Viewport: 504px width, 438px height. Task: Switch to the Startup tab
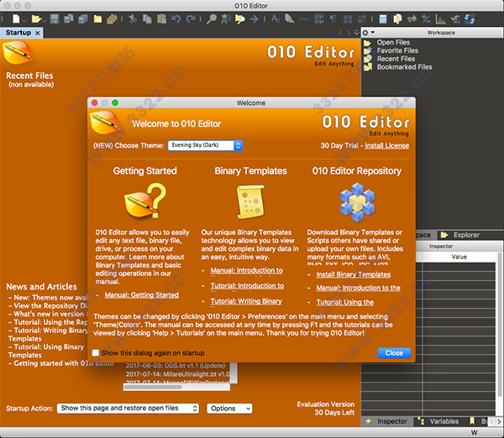click(18, 33)
